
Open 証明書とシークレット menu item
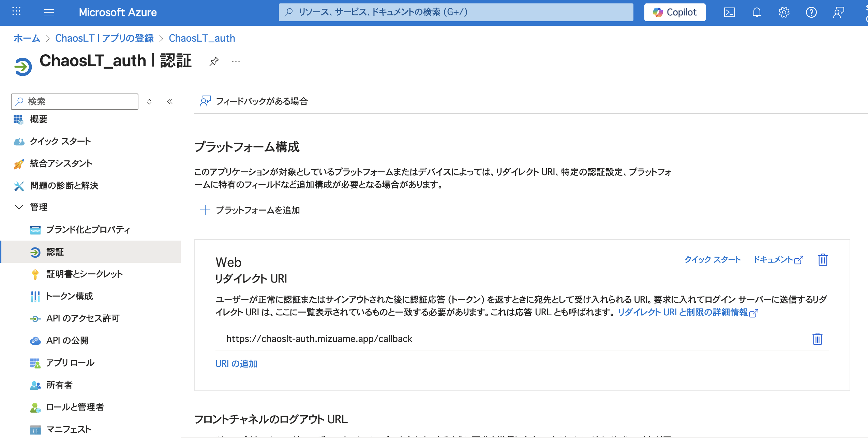[84, 274]
